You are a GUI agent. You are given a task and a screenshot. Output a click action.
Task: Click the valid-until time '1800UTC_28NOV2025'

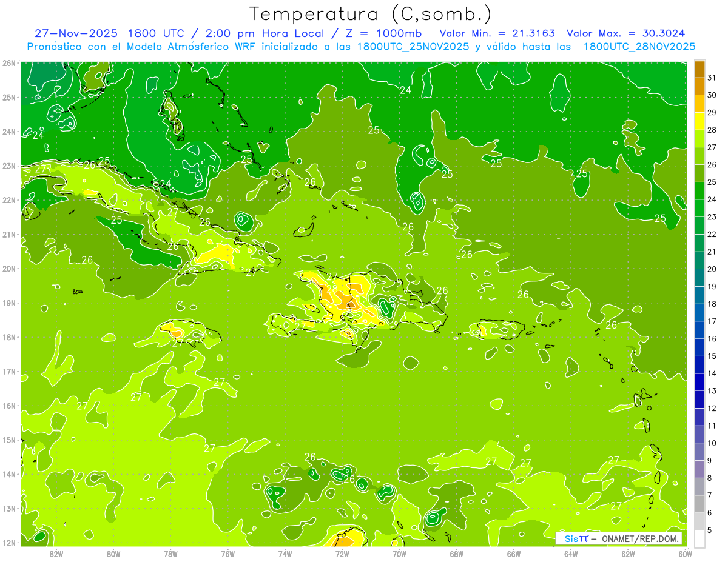pyautogui.click(x=639, y=47)
